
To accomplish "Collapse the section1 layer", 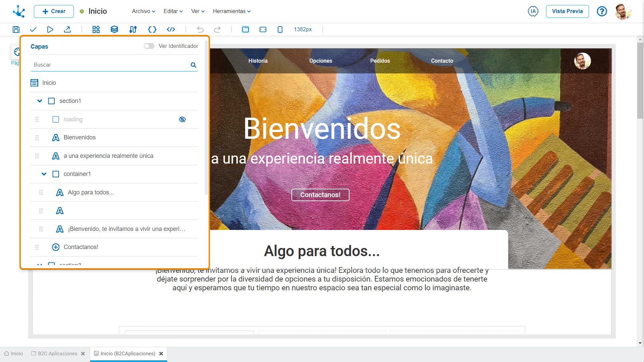I will tap(40, 101).
